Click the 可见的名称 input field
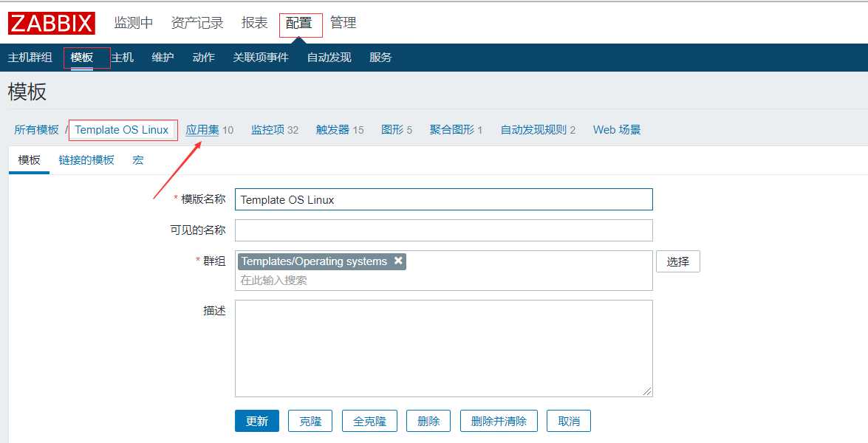868x443 pixels. click(443, 230)
